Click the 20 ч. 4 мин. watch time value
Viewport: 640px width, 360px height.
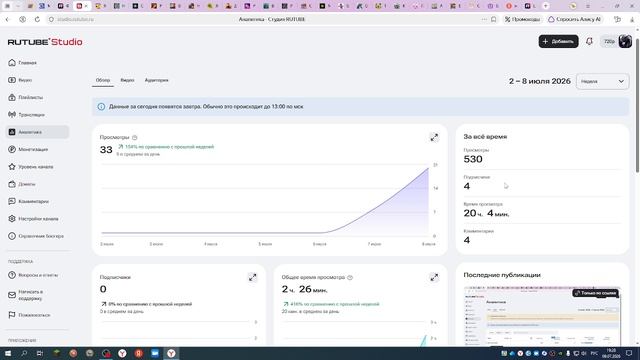(x=486, y=213)
